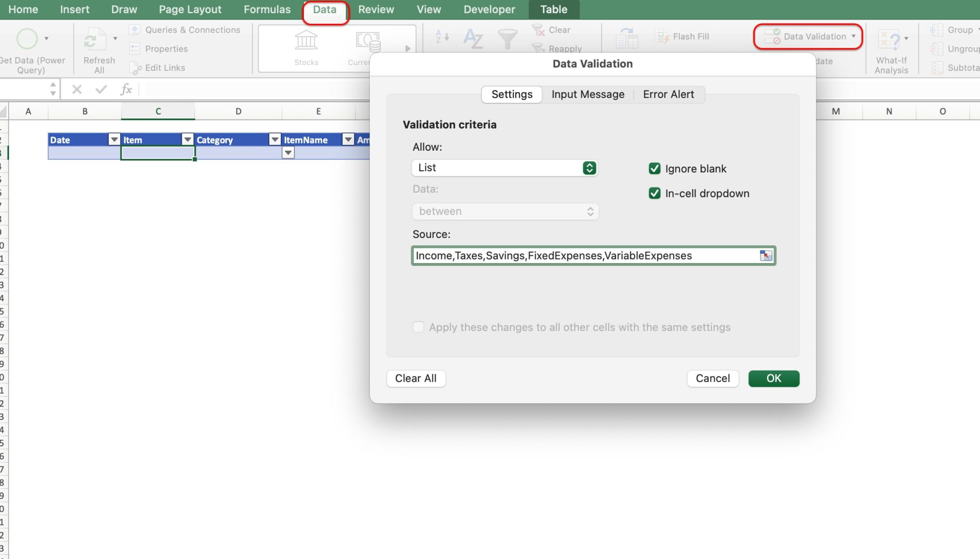
Task: Open the Category column filter dropdown
Action: tap(275, 140)
